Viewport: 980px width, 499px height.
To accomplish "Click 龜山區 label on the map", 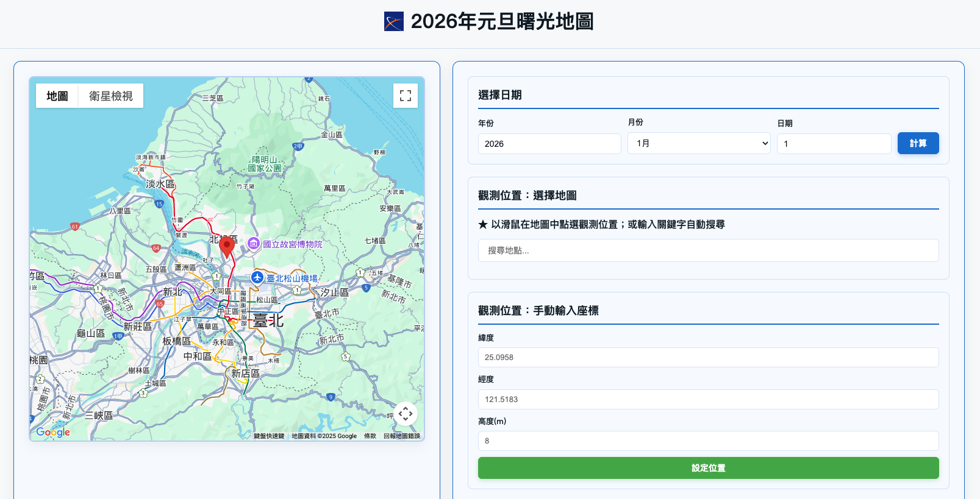I will 91,333.
